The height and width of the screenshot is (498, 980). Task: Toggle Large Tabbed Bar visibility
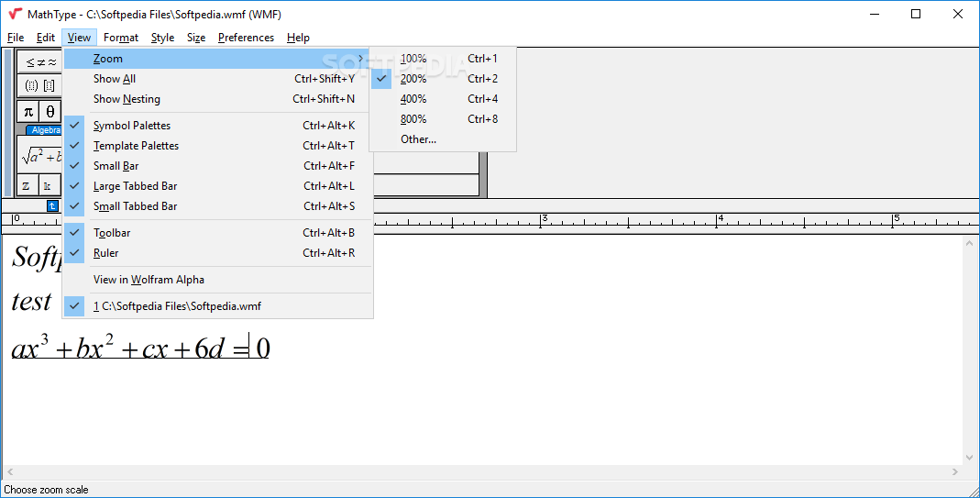tap(219, 186)
